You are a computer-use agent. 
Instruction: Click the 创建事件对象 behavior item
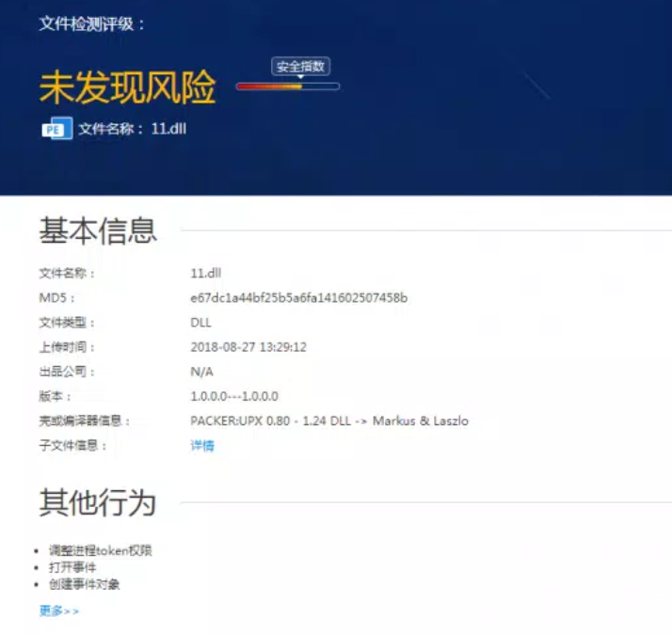[x=84, y=584]
